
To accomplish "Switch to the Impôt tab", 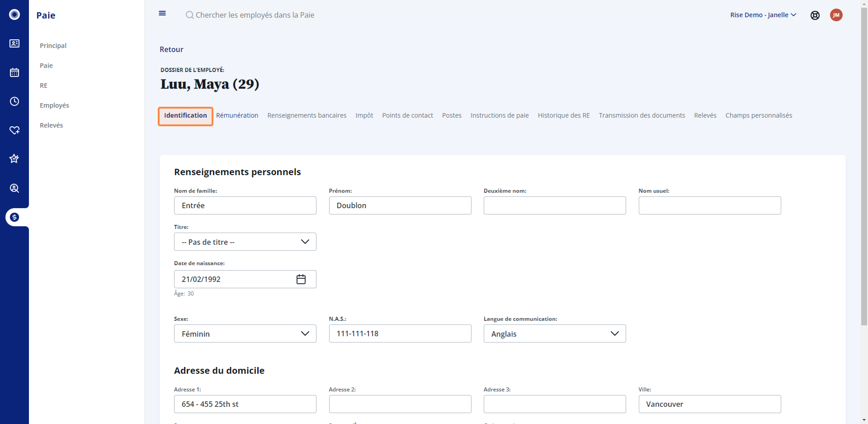I will click(x=364, y=115).
